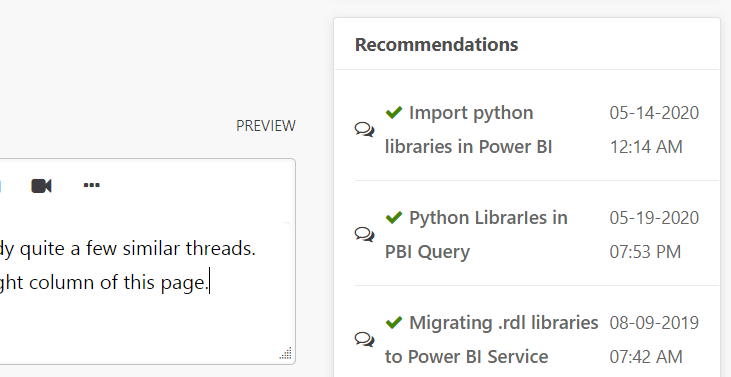Click green checkmark on Python Libraries thread
Image resolution: width=731 pixels, height=377 pixels.
(394, 217)
